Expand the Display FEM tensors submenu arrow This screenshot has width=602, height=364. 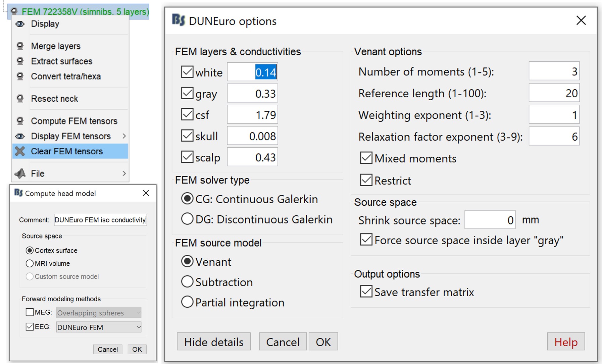(x=124, y=136)
